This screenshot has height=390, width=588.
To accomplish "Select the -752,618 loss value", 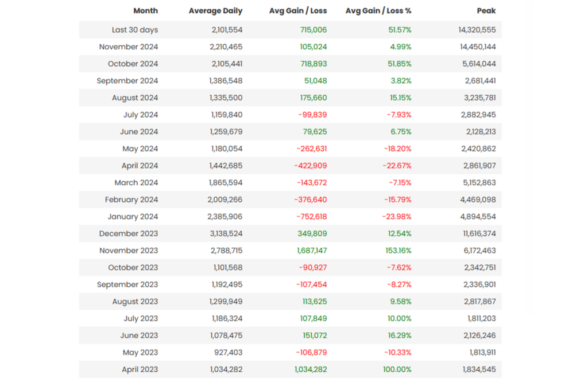I will 312,217.
